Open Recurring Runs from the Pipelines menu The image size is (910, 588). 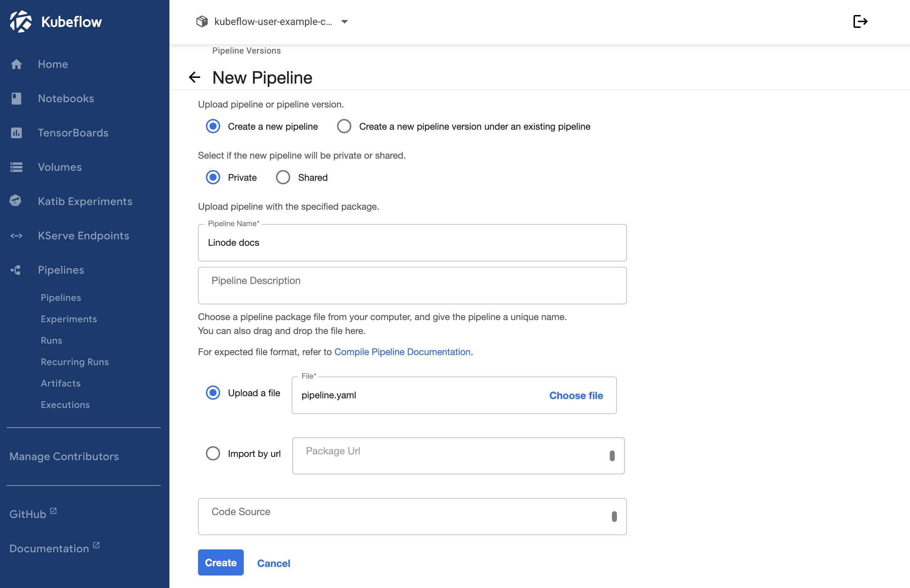coord(74,362)
